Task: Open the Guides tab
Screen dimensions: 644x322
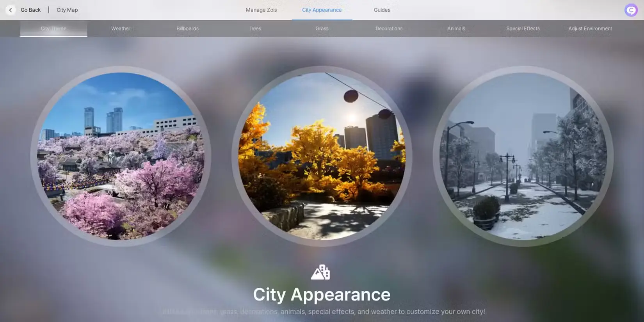Action: coord(382,10)
